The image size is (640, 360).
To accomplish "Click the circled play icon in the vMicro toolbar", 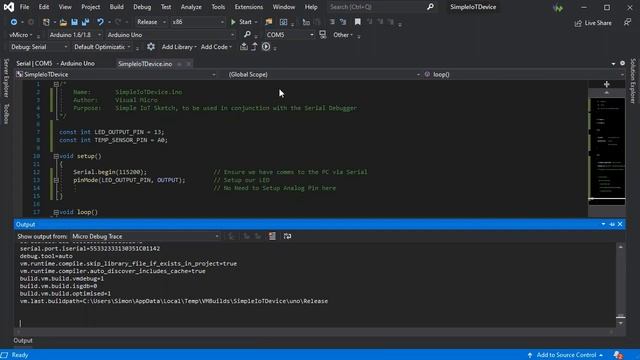I will click(266, 47).
